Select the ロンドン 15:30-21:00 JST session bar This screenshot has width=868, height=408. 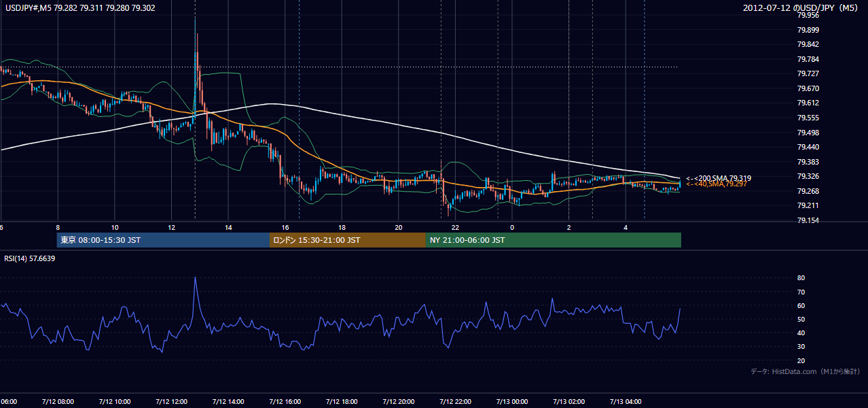(x=348, y=240)
